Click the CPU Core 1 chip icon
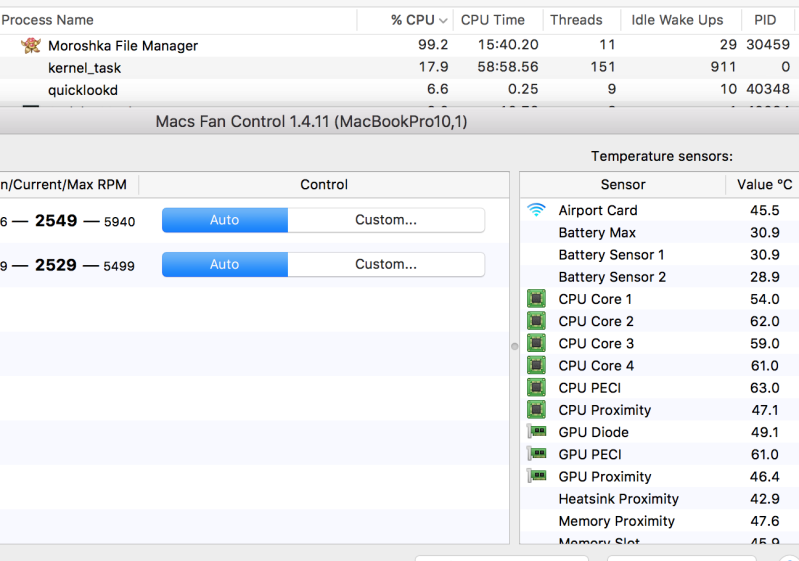 tap(537, 299)
